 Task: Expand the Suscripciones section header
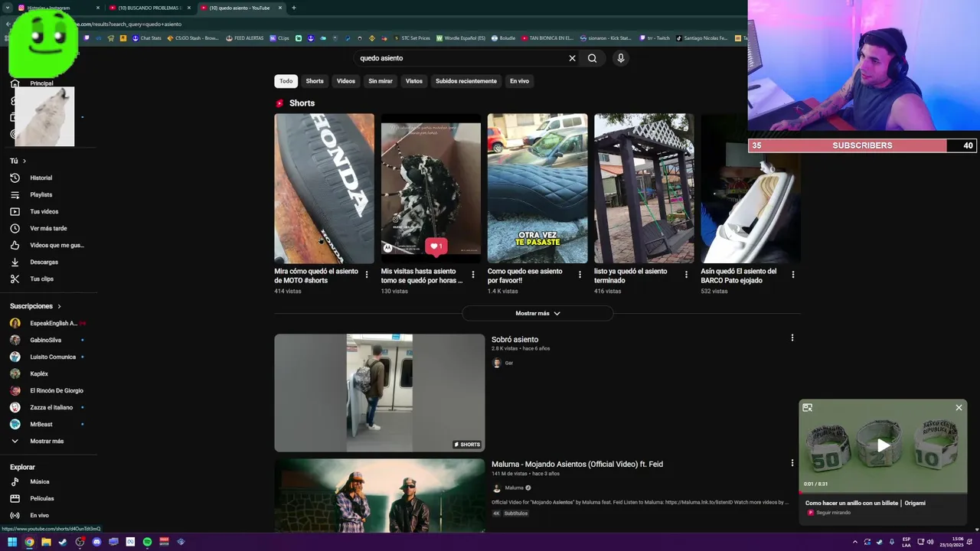point(35,306)
